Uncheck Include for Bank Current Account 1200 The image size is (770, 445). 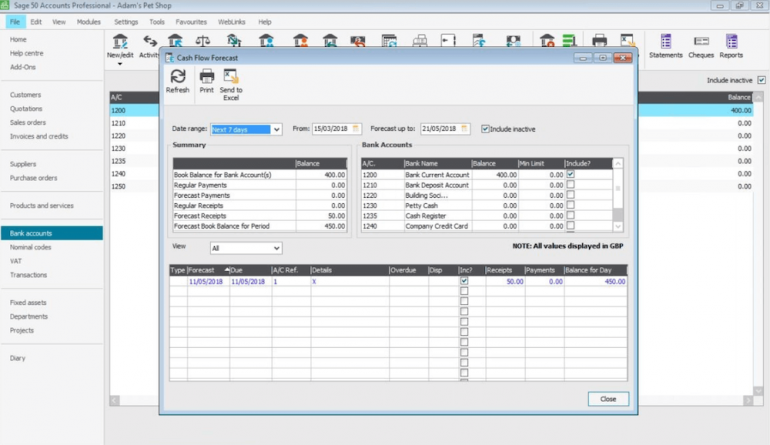[x=570, y=175]
